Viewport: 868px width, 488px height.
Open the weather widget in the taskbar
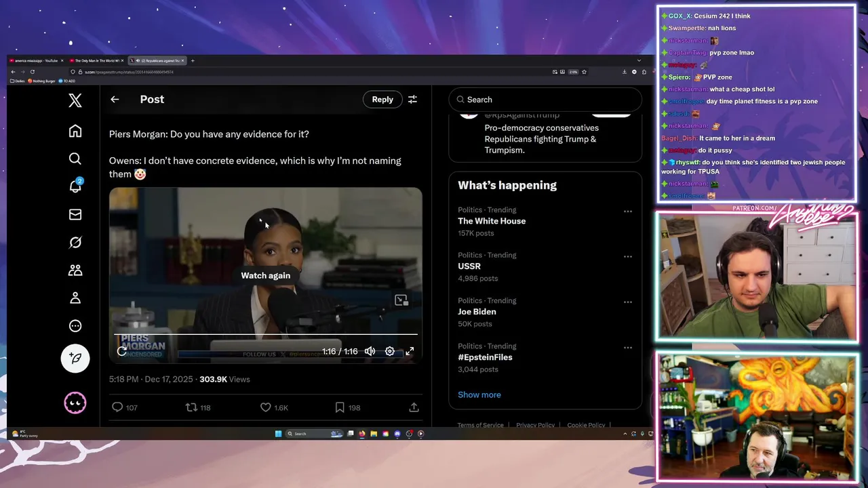tap(25, 434)
